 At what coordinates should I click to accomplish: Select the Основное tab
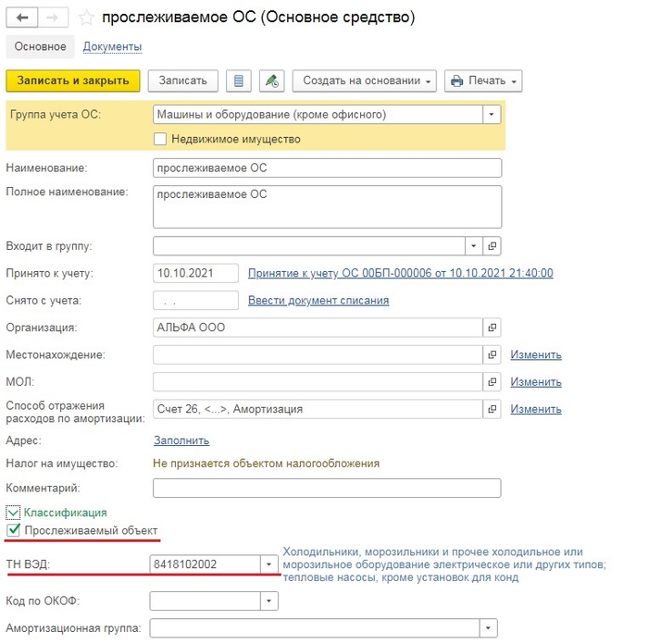pos(40,46)
